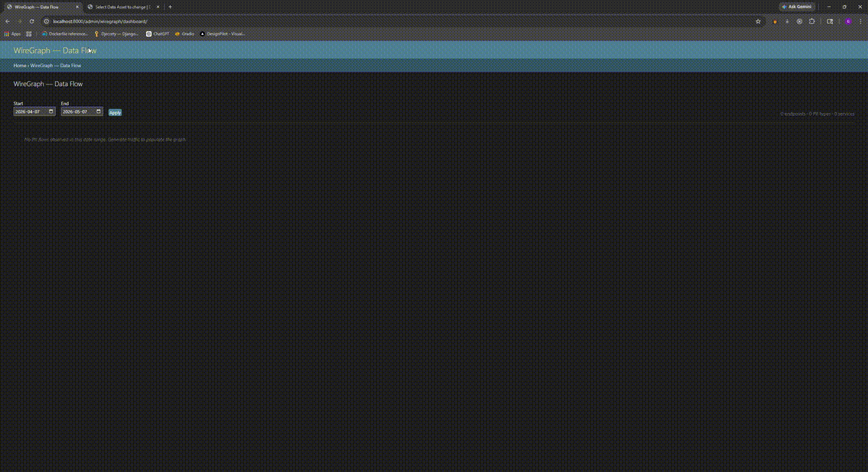
Task: Open a new browser tab
Action: [x=170, y=7]
